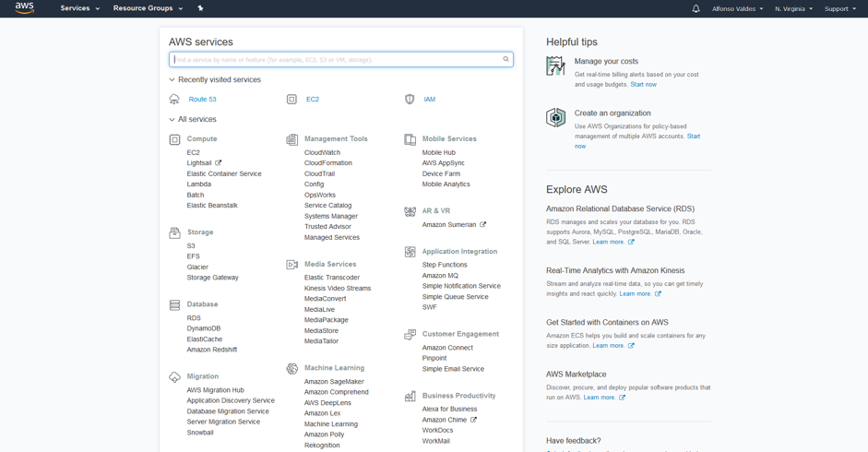The height and width of the screenshot is (452, 868).
Task: Click into the AWS services search field
Action: [337, 59]
